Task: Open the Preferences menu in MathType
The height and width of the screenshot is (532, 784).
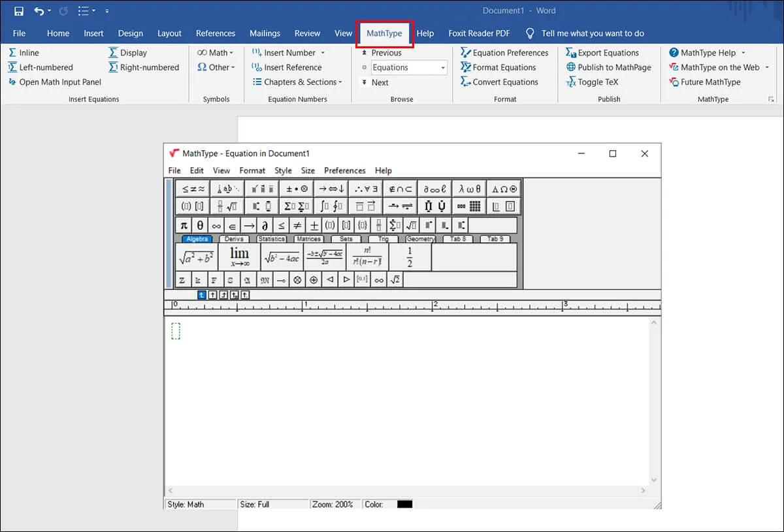Action: 344,170
